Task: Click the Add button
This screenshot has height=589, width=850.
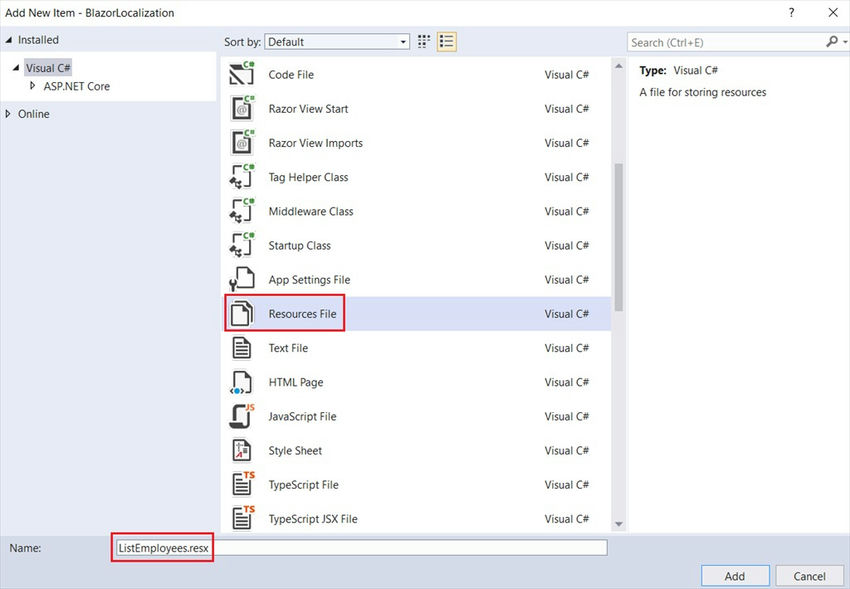Action: 734,576
